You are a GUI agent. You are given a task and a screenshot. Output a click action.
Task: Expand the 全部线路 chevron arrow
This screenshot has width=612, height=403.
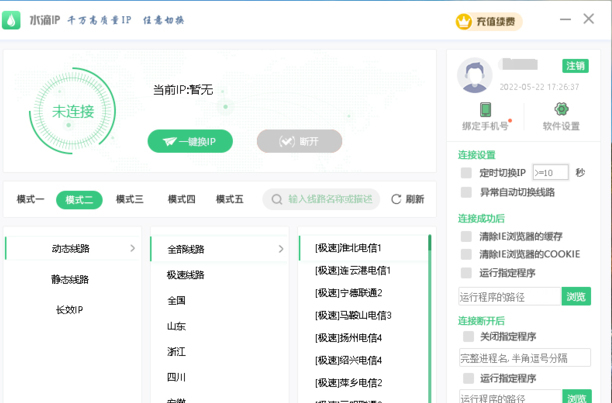click(281, 249)
